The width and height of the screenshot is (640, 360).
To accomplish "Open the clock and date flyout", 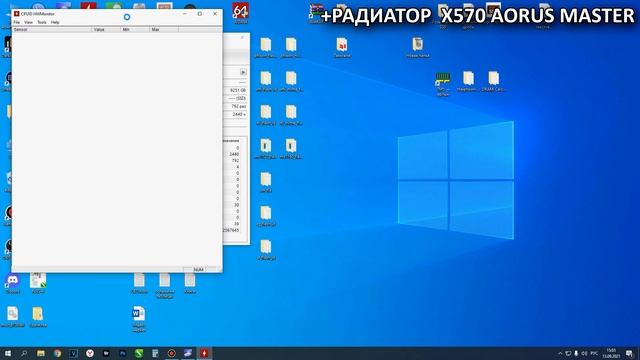I will click(611, 353).
